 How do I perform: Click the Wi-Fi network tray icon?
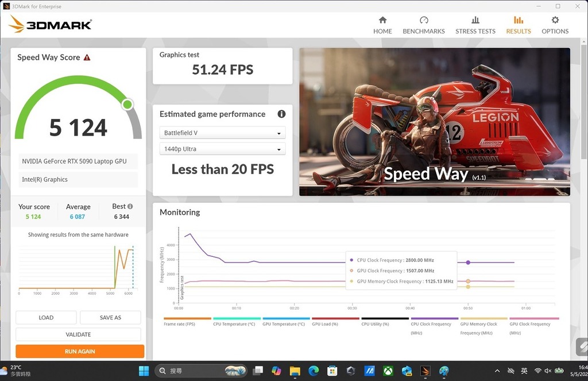537,371
